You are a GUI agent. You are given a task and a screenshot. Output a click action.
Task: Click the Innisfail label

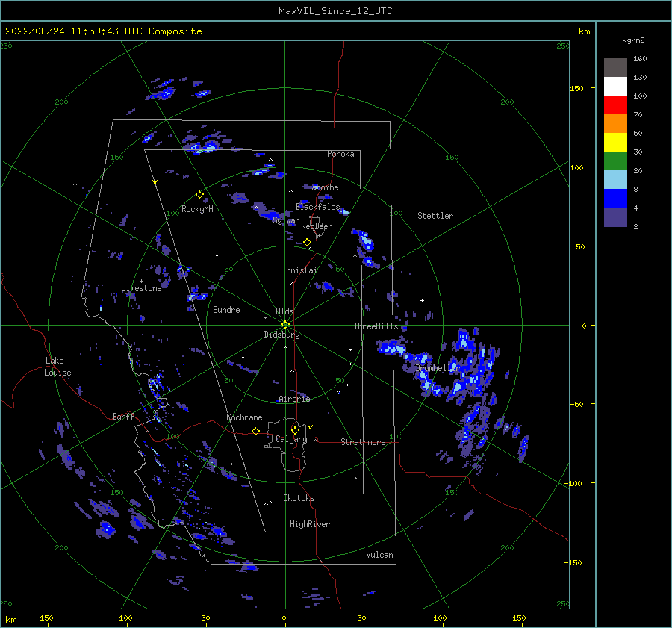click(302, 270)
